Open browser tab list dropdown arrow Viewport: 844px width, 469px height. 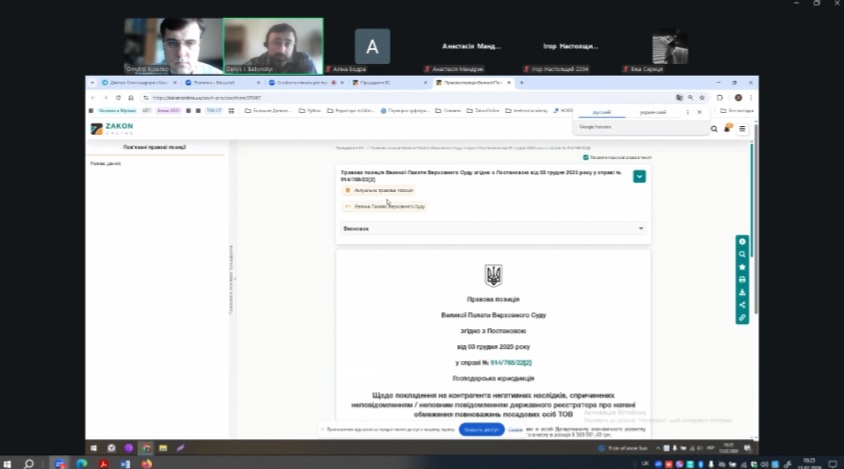[x=92, y=83]
